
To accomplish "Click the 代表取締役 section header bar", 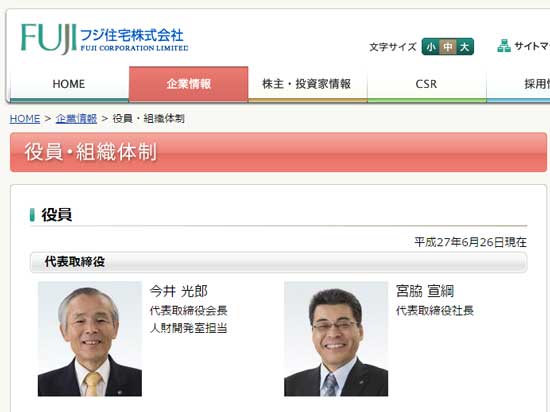I will point(279,262).
